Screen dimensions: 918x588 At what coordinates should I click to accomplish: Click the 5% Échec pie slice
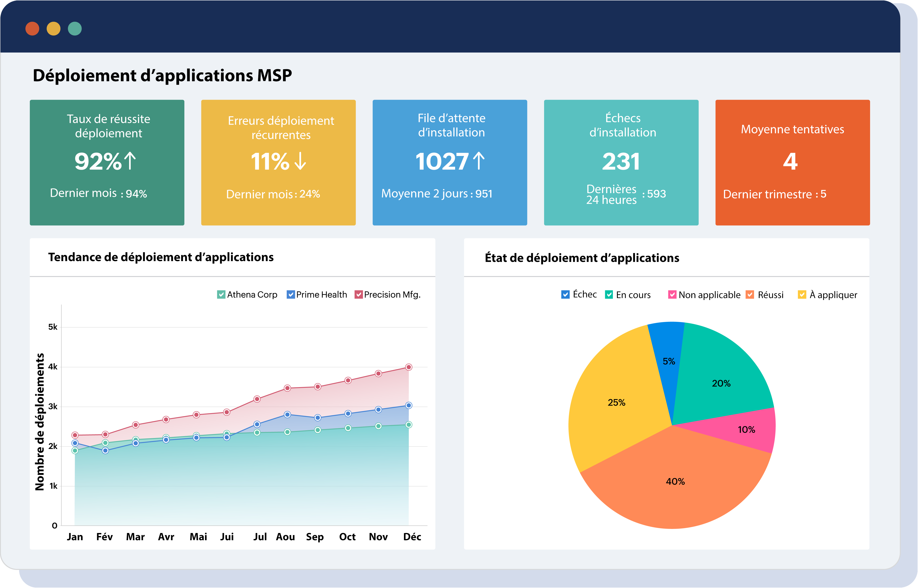click(x=669, y=361)
